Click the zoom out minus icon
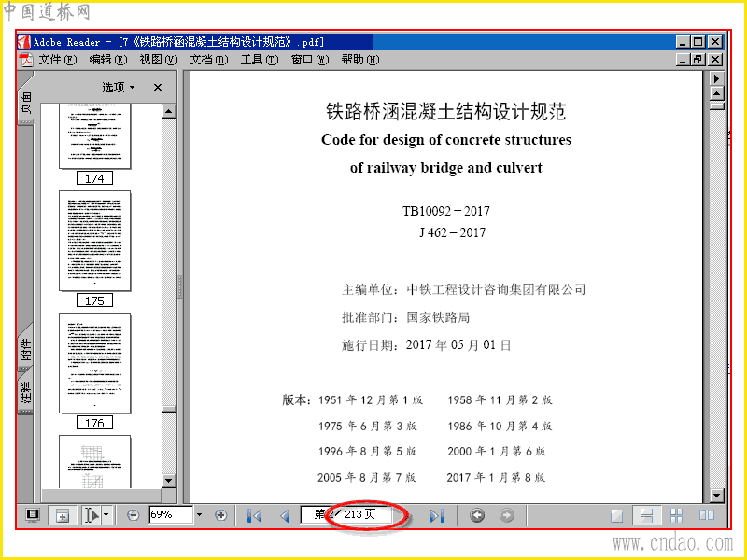The width and height of the screenshot is (747, 560). click(134, 515)
